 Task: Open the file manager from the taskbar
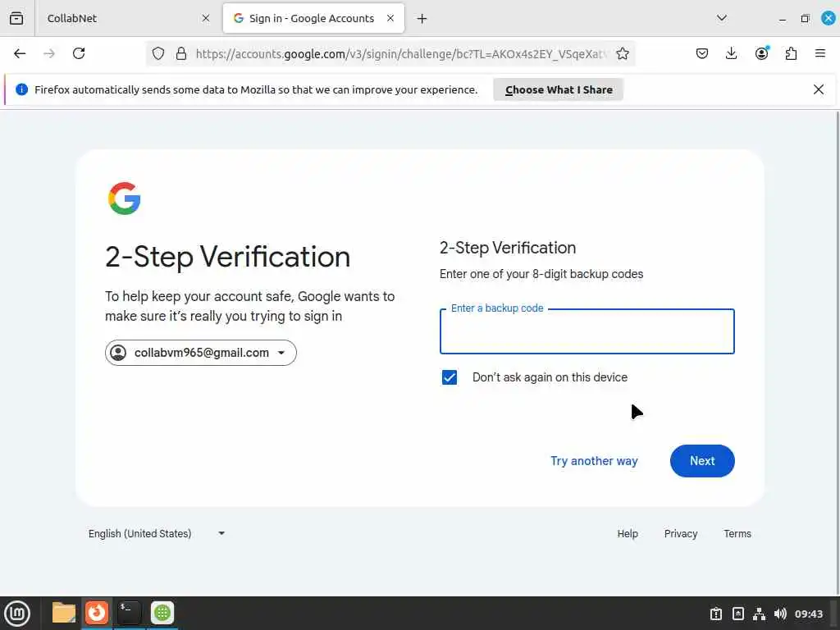[64, 613]
